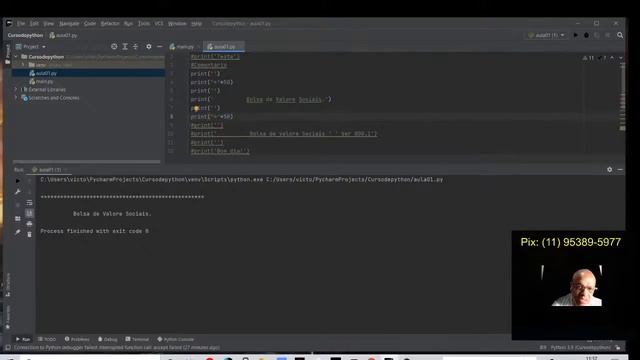The image size is (640, 360).
Task: Clear console with trash icon
Action: coord(29,235)
